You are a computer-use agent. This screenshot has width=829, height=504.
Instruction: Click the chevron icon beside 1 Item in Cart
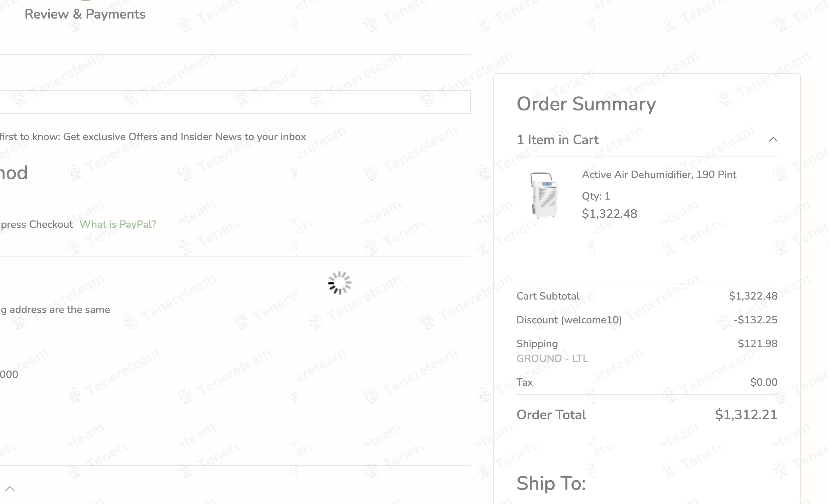(x=773, y=139)
